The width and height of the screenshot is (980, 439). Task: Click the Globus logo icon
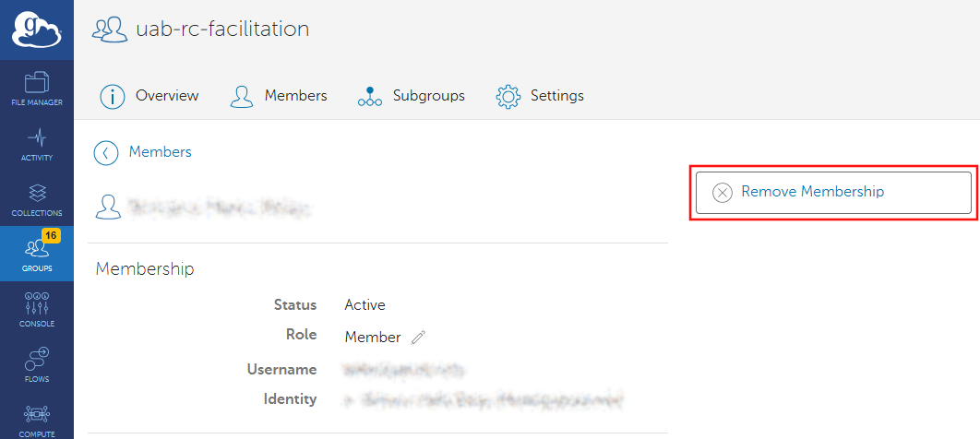[x=37, y=30]
